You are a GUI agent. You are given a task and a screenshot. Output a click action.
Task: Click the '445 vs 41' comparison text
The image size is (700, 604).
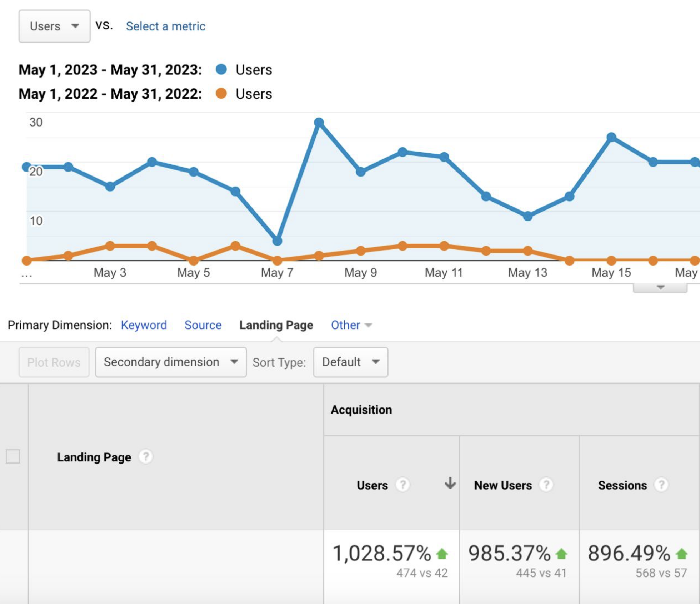[x=541, y=573]
